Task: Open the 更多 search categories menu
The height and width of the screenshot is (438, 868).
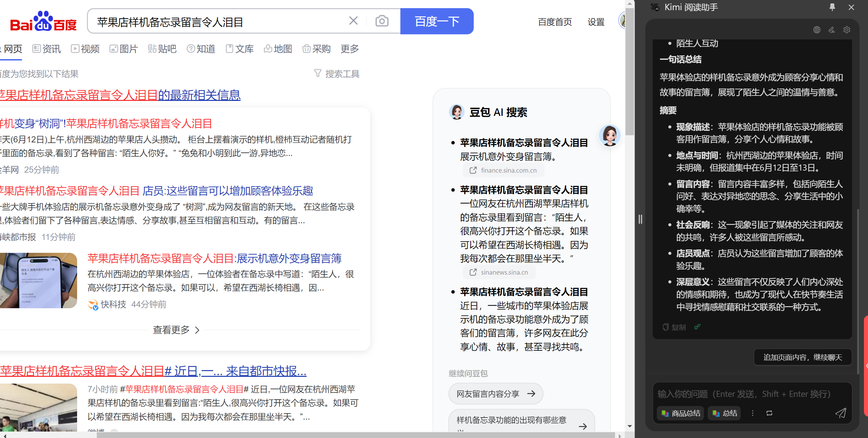Action: click(x=349, y=49)
